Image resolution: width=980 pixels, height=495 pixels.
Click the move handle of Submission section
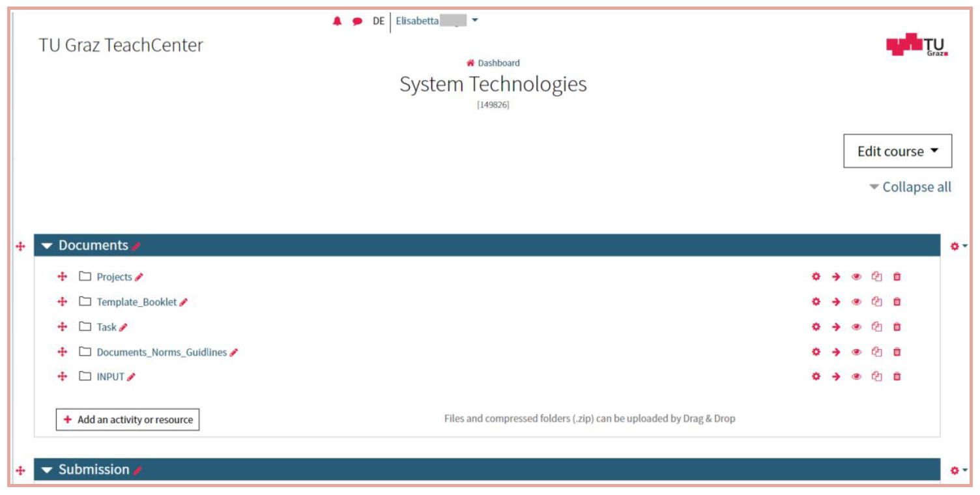20,470
